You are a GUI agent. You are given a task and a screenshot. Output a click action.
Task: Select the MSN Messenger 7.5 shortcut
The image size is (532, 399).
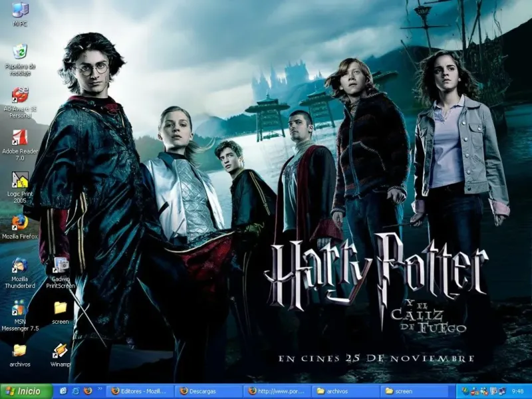(x=20, y=315)
